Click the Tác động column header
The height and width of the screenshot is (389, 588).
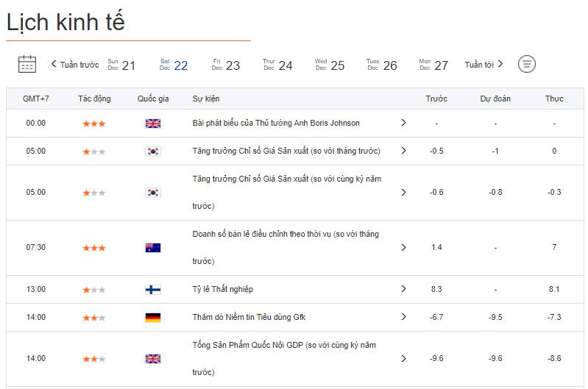94,99
